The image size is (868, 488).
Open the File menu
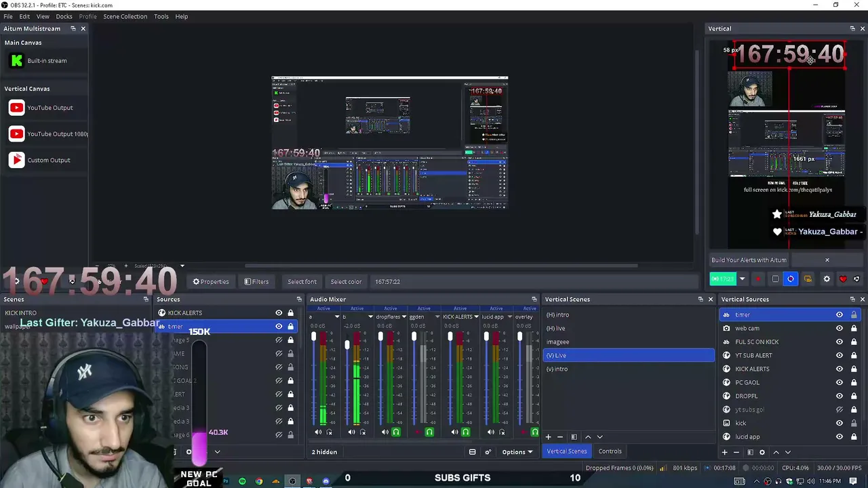(8, 16)
